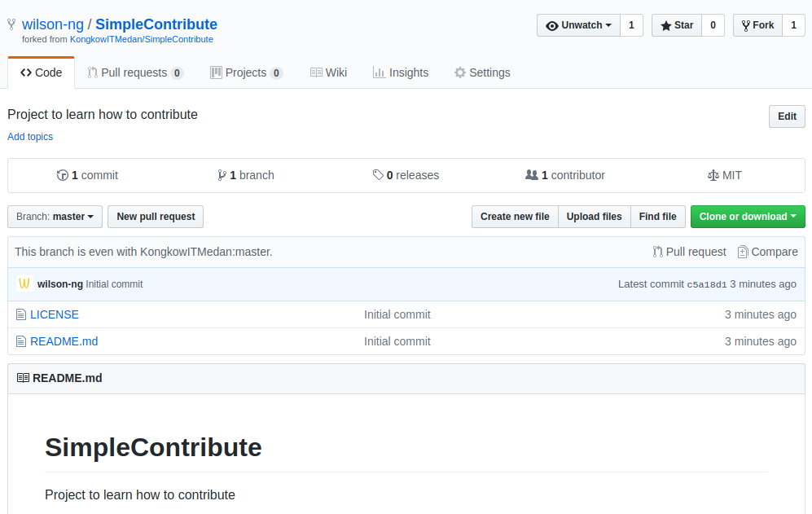Open the wilson-ng owner link
Image resolution: width=812 pixels, height=514 pixels.
53,24
